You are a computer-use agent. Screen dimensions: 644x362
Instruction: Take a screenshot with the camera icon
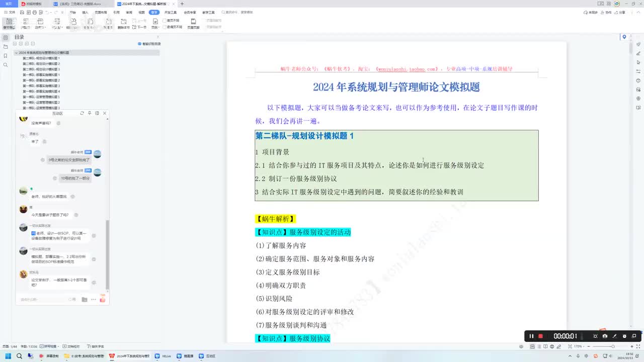[x=605, y=336]
